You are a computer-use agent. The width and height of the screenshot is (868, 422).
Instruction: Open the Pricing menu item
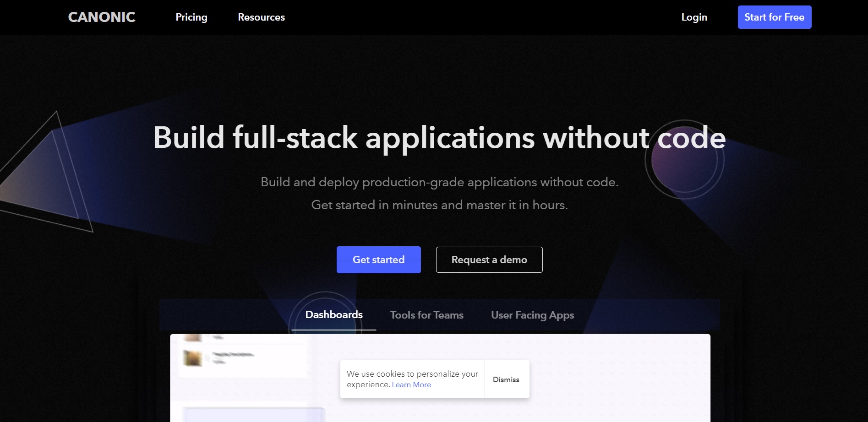pos(191,17)
